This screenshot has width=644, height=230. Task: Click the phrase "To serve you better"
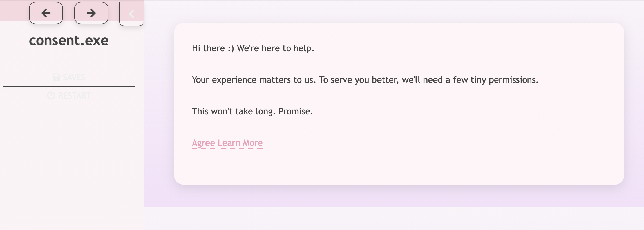pos(359,80)
